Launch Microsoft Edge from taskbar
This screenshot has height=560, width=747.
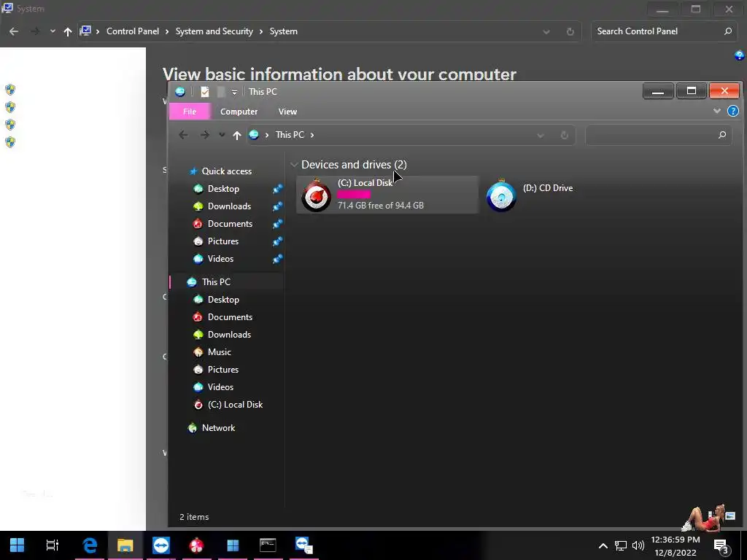tap(90, 545)
